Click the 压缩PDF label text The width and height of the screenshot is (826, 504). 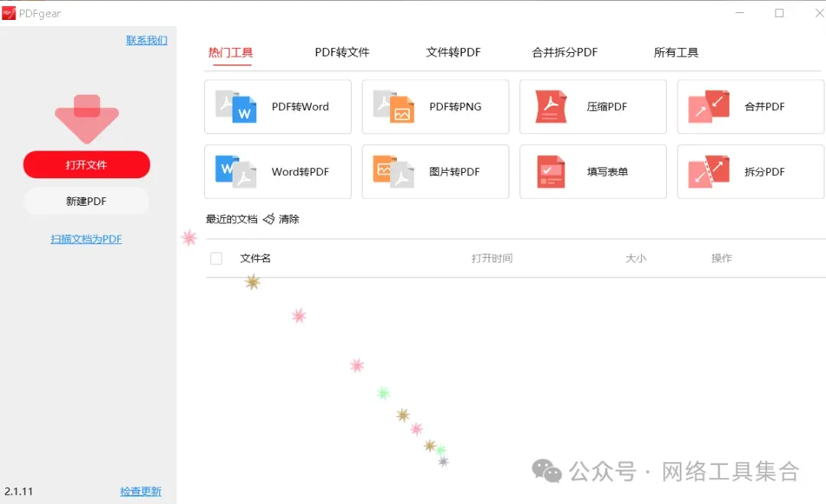(606, 107)
